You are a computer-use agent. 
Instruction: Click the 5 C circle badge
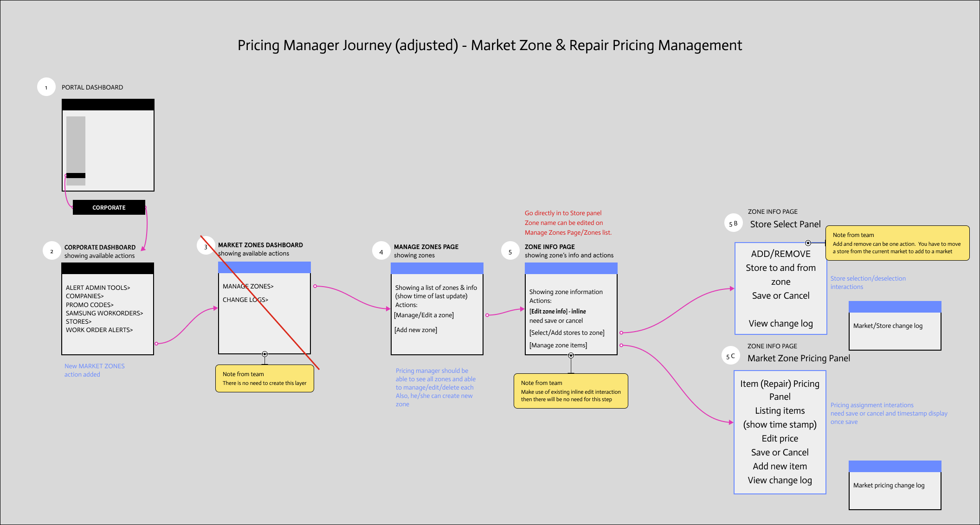point(730,356)
